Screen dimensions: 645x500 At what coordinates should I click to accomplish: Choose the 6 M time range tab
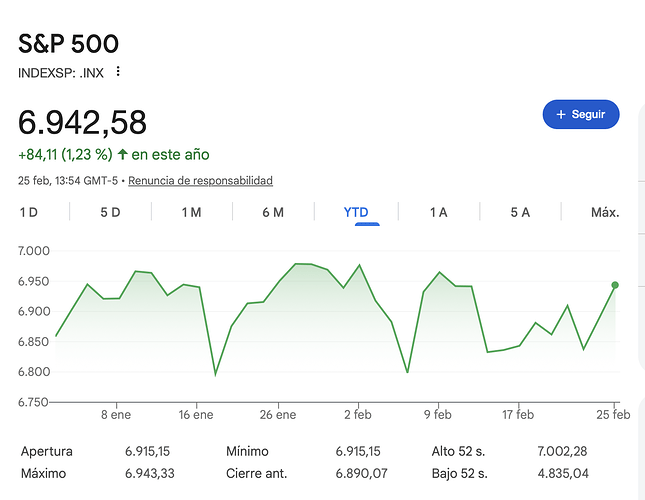[x=273, y=212]
